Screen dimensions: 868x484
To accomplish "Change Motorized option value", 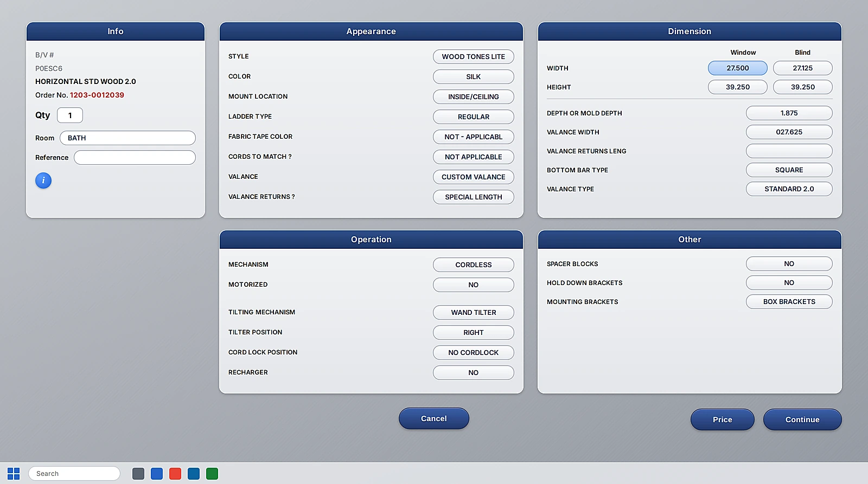I will point(474,285).
